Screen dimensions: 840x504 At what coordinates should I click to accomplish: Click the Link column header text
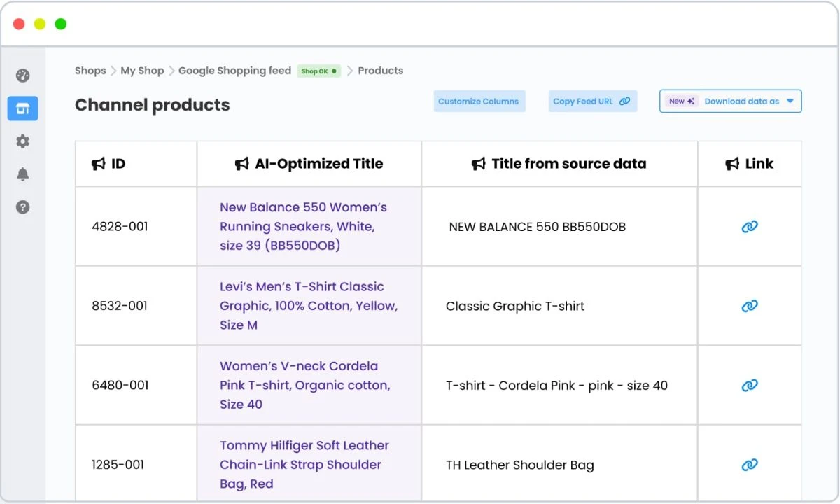tap(759, 164)
